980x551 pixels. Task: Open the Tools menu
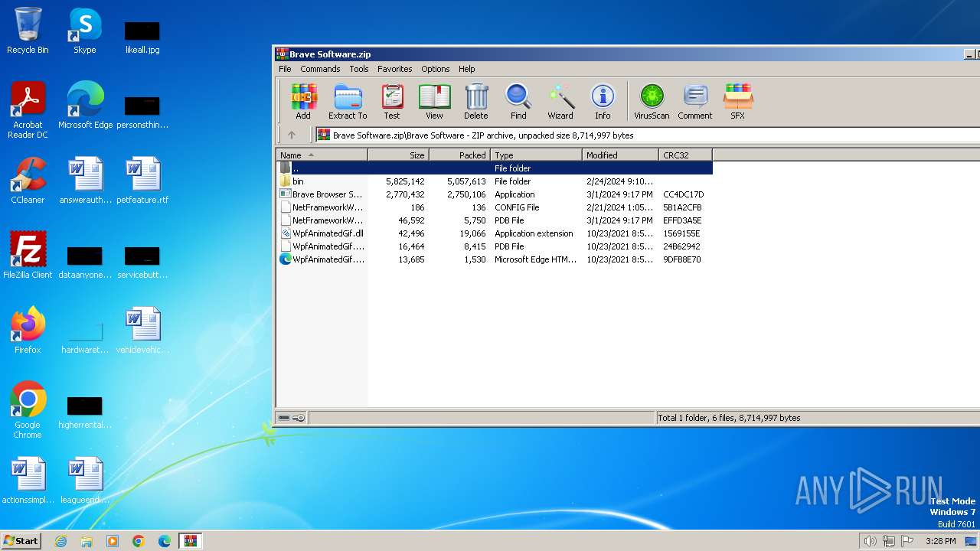(x=359, y=69)
